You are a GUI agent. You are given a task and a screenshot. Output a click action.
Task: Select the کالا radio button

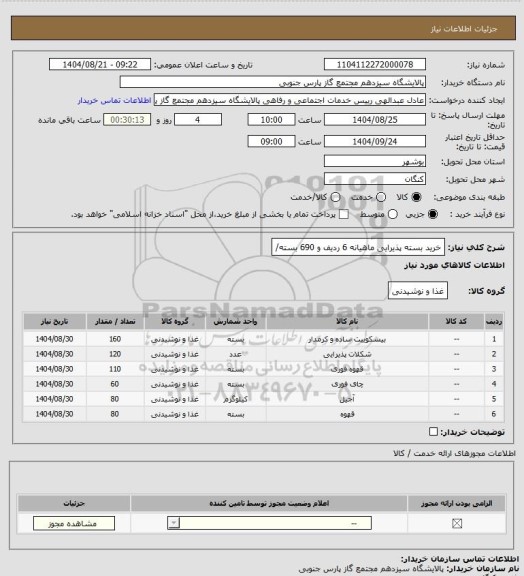tap(416, 197)
